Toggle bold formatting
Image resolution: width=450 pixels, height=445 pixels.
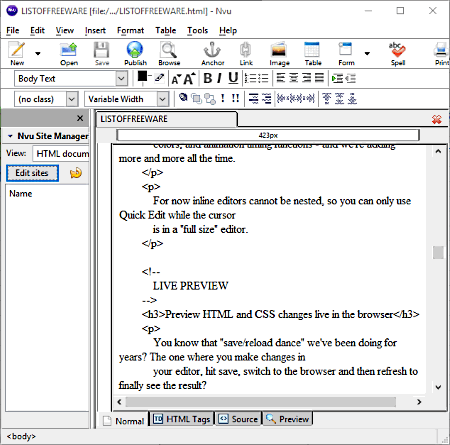point(208,78)
